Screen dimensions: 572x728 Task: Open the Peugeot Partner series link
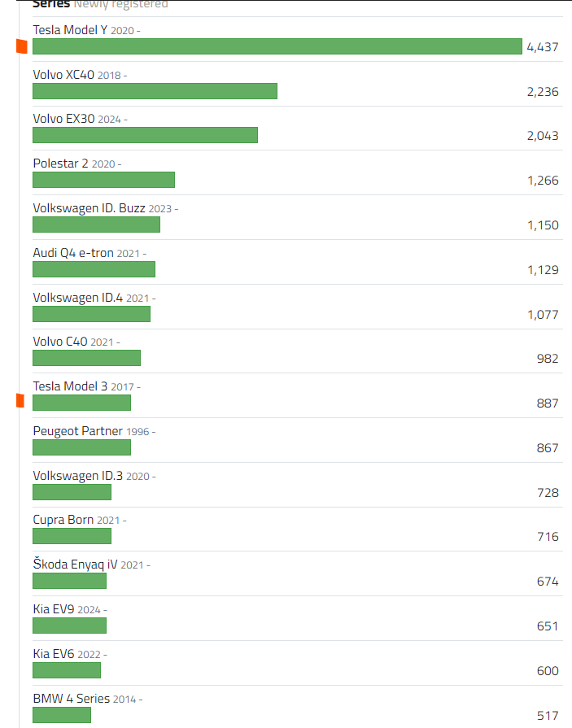point(77,431)
